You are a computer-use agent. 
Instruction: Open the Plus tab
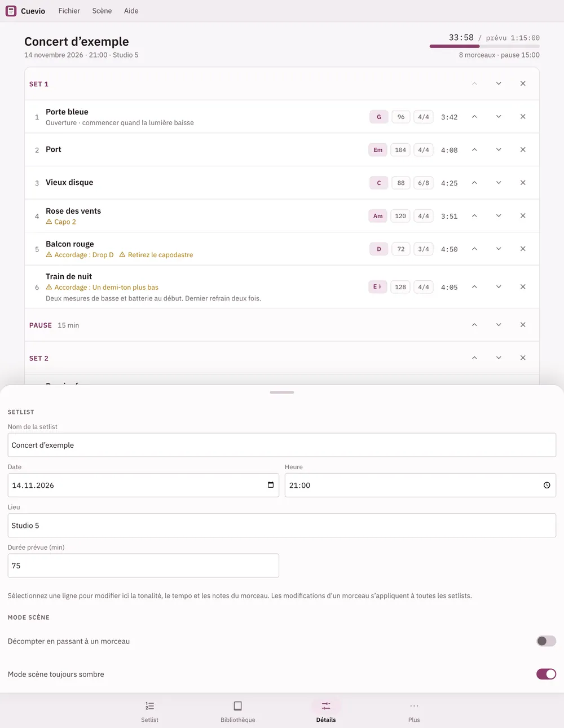coord(414,711)
